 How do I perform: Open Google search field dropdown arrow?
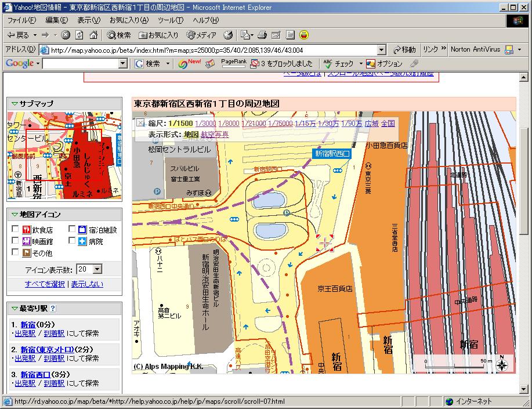pyautogui.click(x=123, y=63)
